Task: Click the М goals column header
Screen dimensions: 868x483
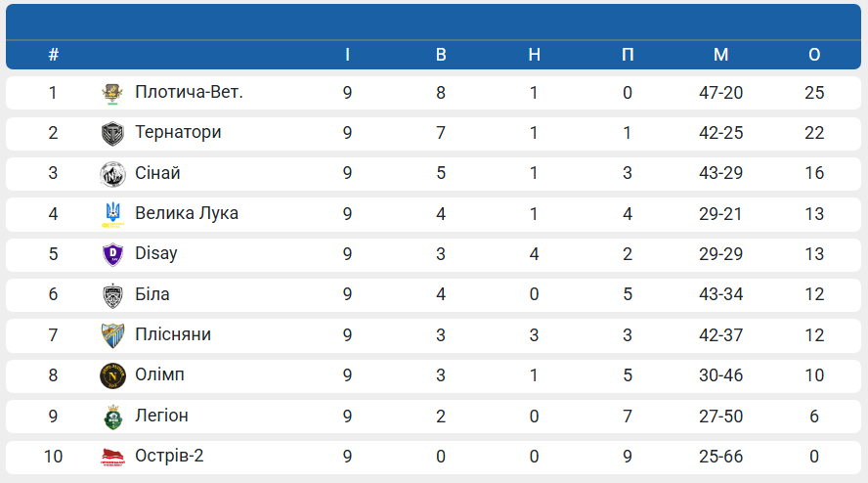Action: coord(721,55)
